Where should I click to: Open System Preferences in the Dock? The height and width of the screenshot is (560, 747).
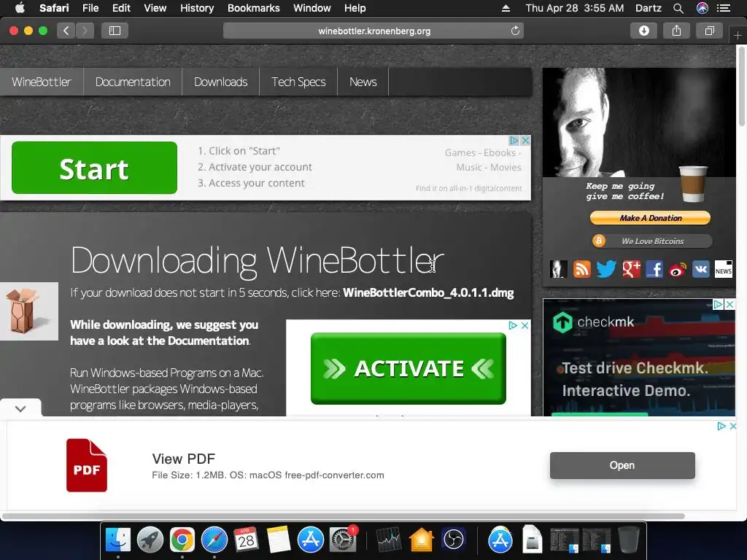tap(343, 540)
